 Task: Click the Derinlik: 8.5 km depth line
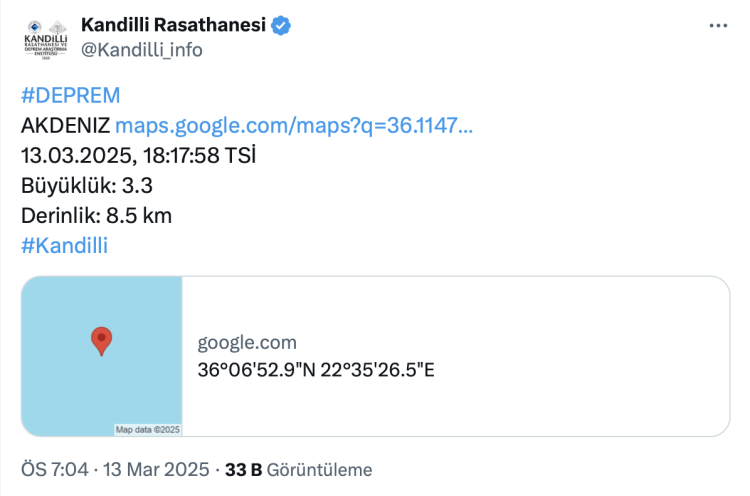pos(96,216)
